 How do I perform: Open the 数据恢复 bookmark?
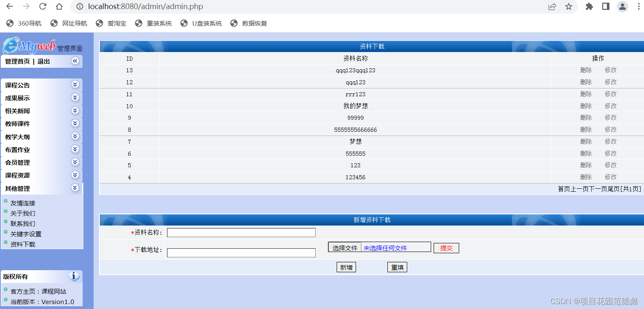point(249,24)
